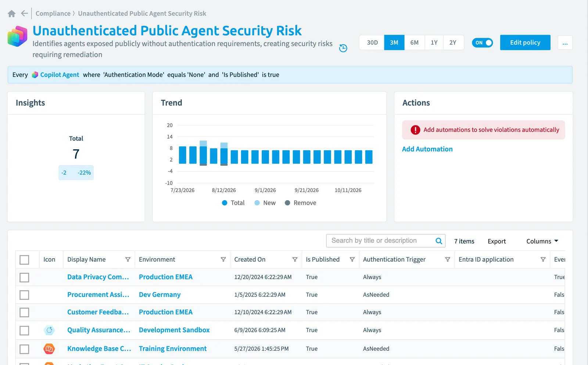Check the select-all header checkbox

(x=24, y=260)
